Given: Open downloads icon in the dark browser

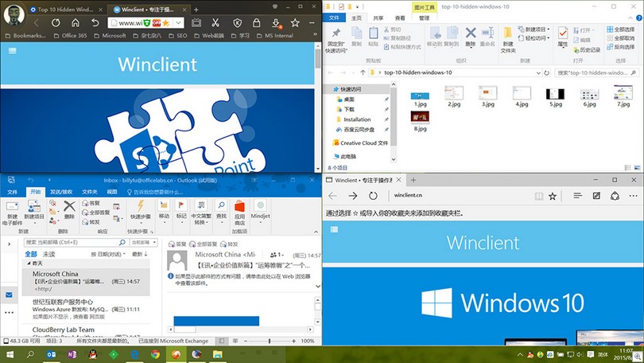Looking at the screenshot, I should click(x=276, y=23).
